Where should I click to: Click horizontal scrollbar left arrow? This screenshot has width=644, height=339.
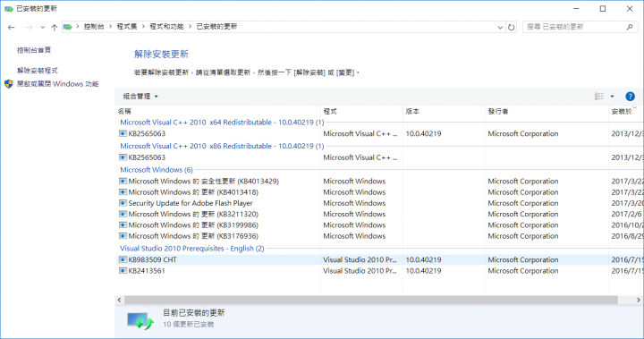119,300
